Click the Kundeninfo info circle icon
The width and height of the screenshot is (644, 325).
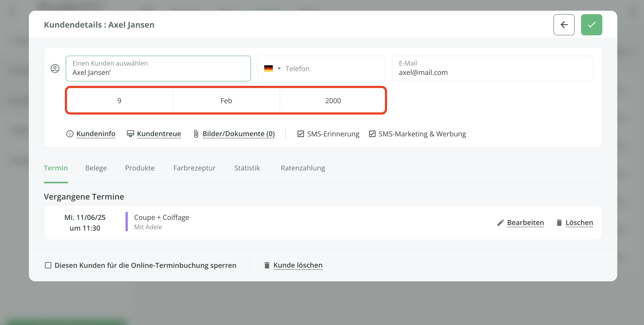[x=70, y=134]
